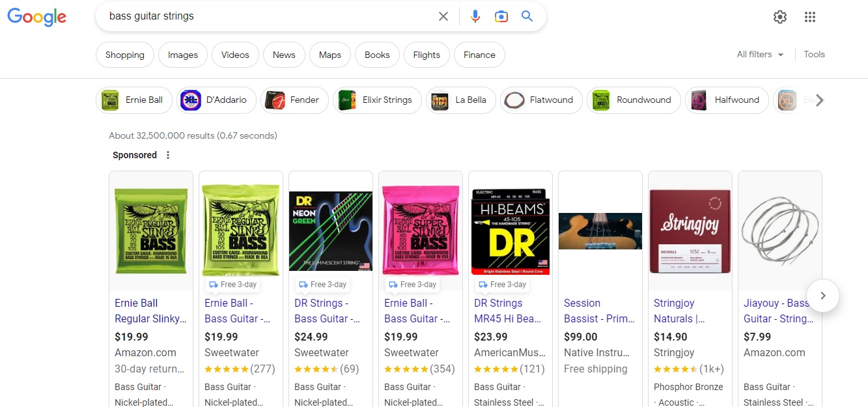Open the Google apps grid

click(x=810, y=17)
